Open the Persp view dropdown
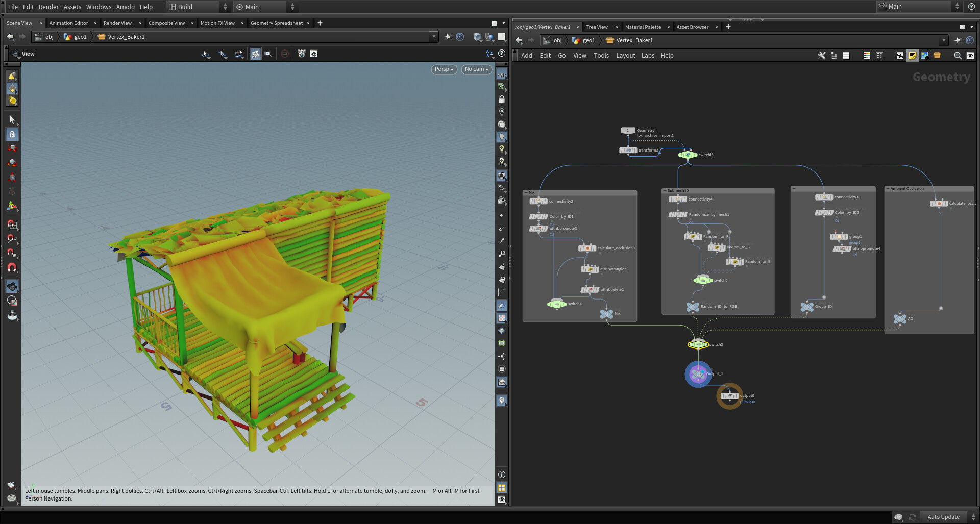Viewport: 980px width, 524px height. [443, 69]
